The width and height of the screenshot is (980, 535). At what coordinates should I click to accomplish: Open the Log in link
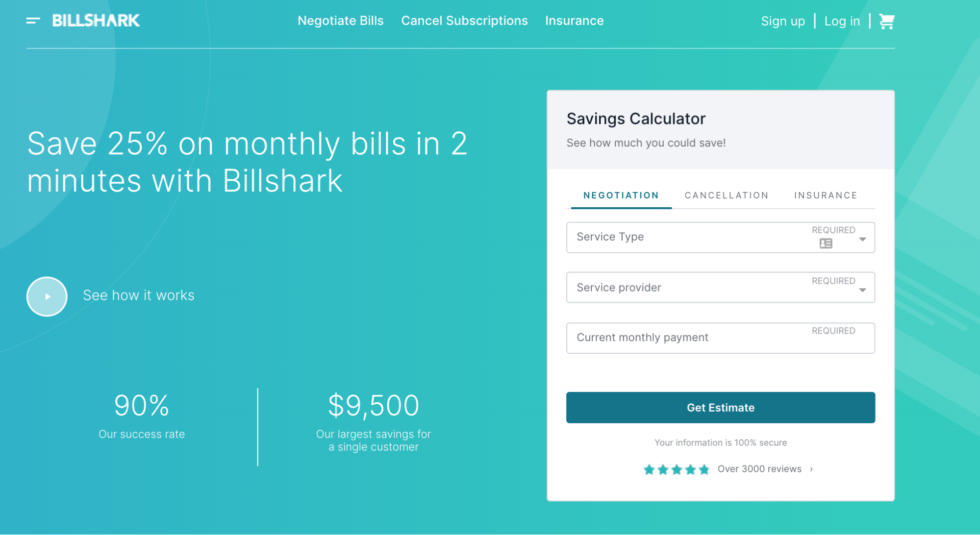point(842,21)
